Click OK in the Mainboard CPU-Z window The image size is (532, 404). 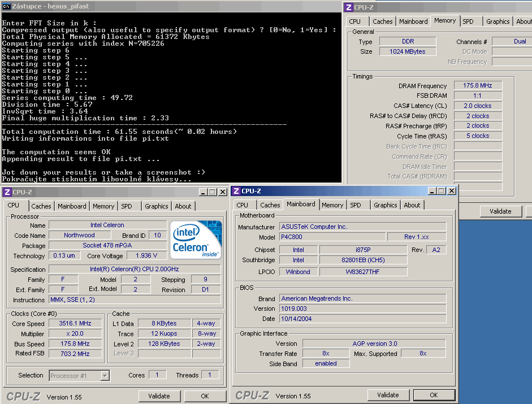coord(434,395)
